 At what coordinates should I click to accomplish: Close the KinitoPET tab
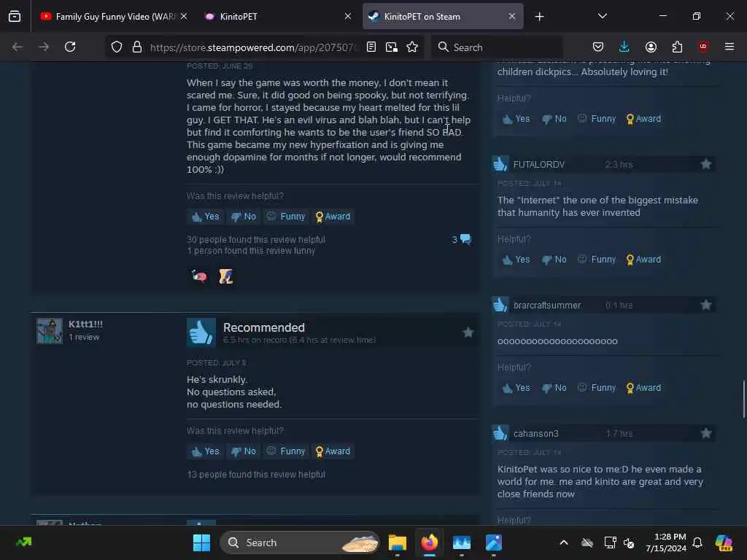point(348,17)
